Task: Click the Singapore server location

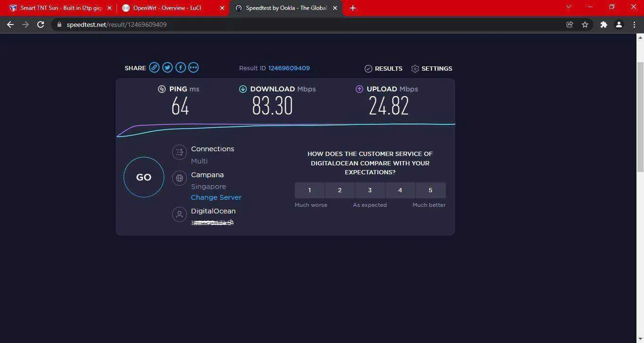Action: point(209,187)
